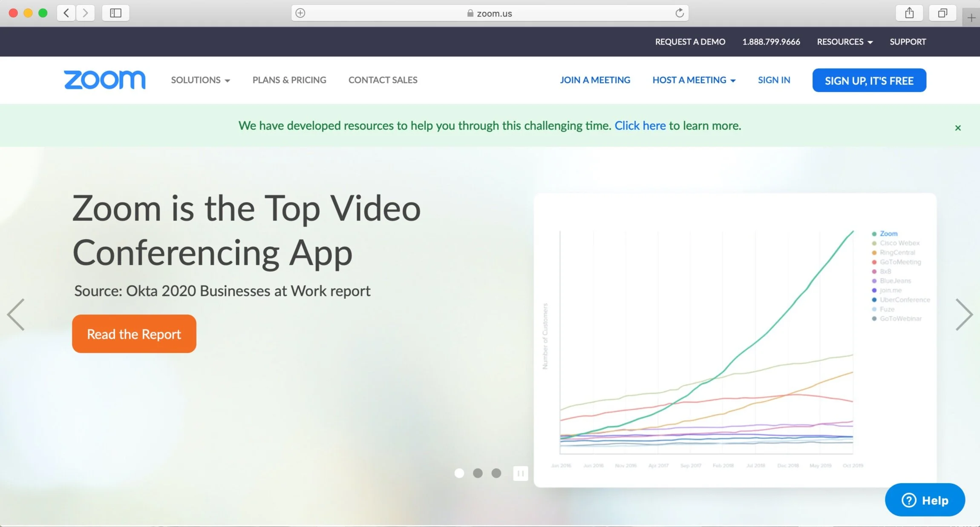Select the third carousel dot

(x=496, y=473)
